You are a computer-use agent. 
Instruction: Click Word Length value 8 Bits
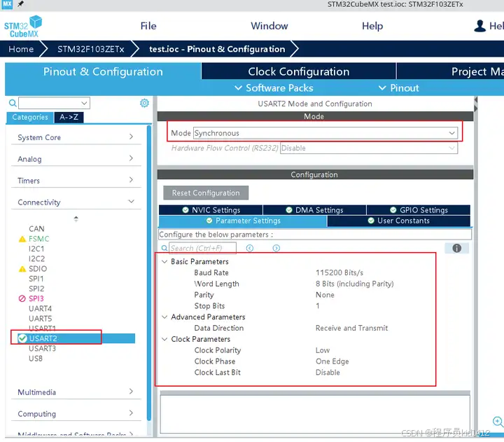354,284
